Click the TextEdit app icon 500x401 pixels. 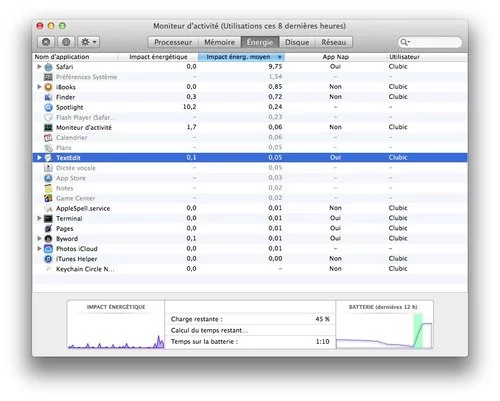[49, 158]
